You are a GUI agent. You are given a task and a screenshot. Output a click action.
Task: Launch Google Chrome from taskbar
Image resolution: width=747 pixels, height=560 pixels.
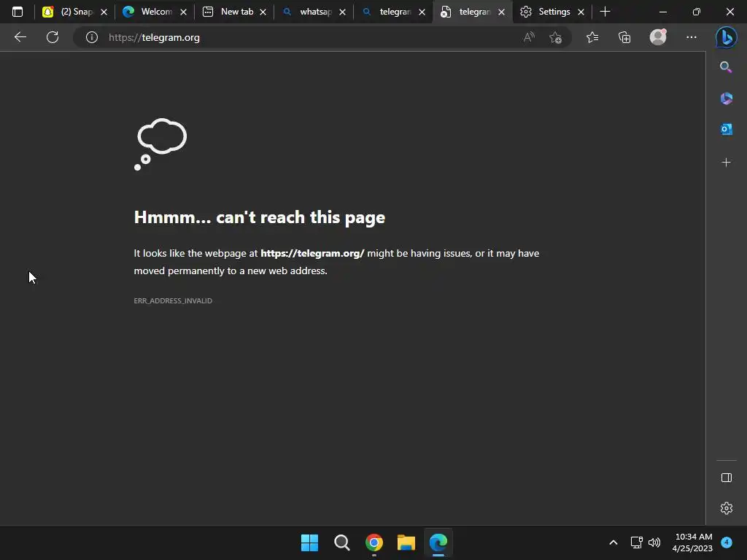coord(374,542)
